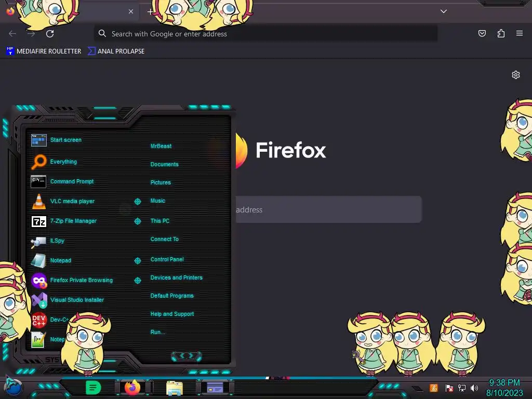This screenshot has height=399, width=532.
Task: Open Help and Support entry
Action: pyautogui.click(x=172, y=314)
